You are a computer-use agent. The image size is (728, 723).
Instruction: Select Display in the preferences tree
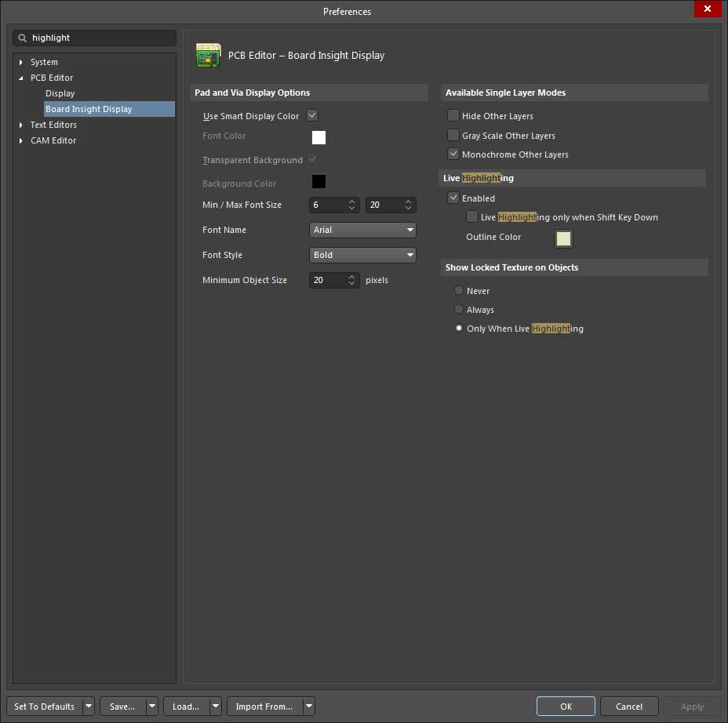(60, 93)
